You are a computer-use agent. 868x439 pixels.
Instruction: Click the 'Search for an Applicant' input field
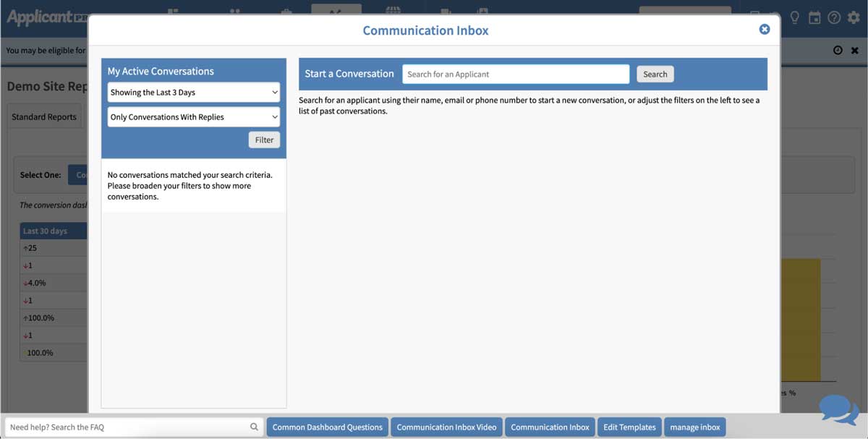click(x=515, y=74)
